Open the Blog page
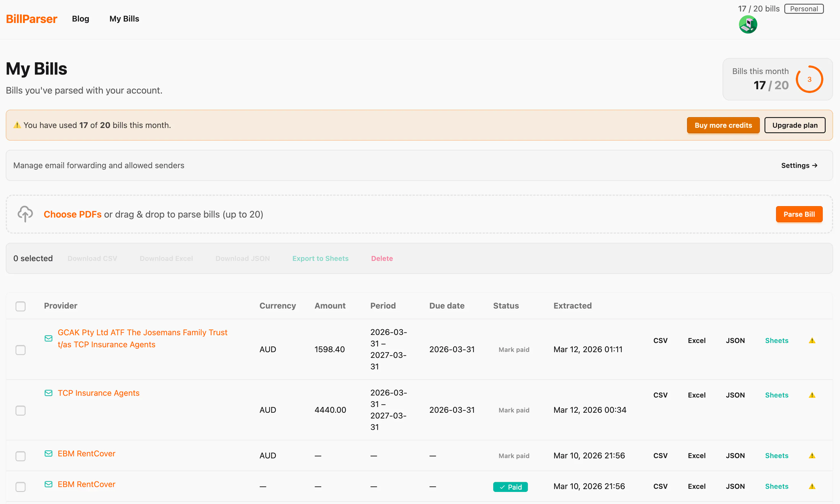Image resolution: width=840 pixels, height=504 pixels. tap(80, 19)
